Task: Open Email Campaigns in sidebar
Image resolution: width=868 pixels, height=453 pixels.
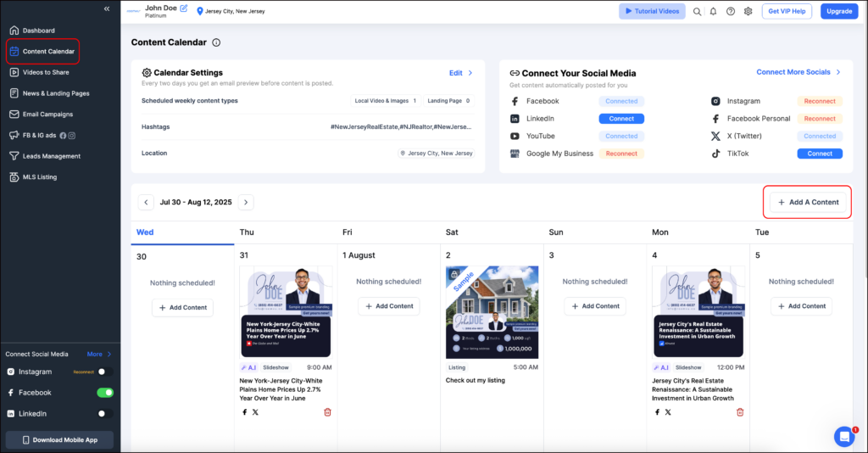Action: [x=47, y=115]
